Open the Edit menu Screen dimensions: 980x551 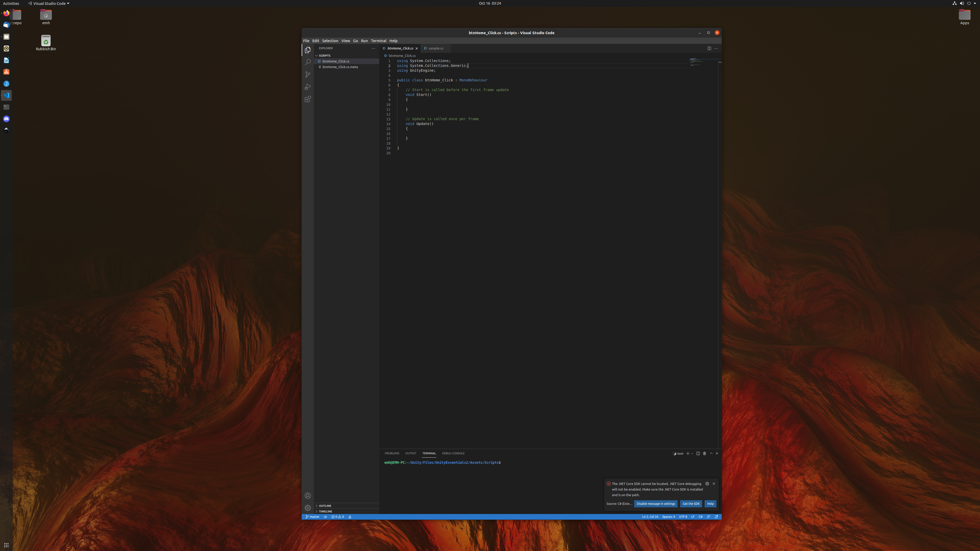316,41
